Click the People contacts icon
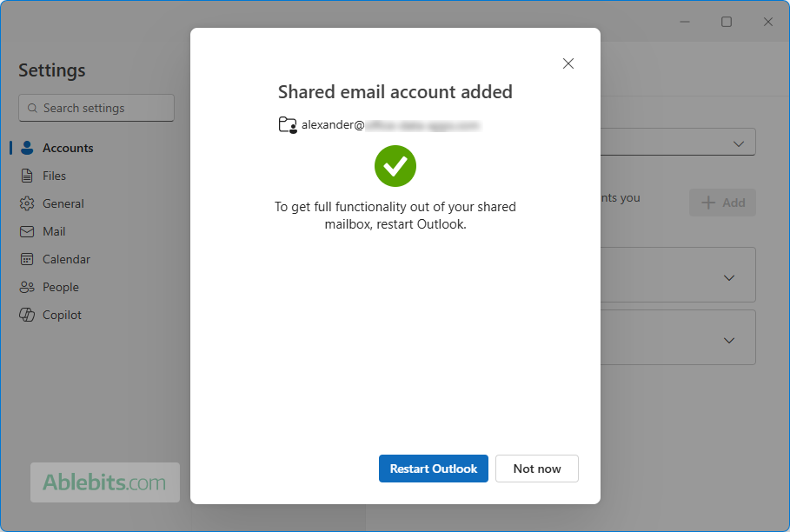 coord(27,287)
